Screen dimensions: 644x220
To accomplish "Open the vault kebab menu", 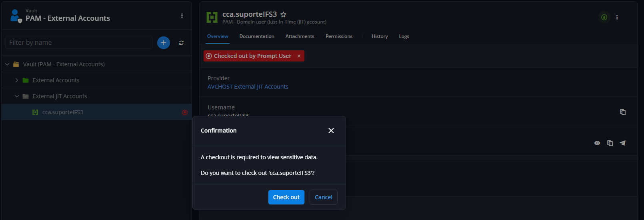I will click(182, 16).
